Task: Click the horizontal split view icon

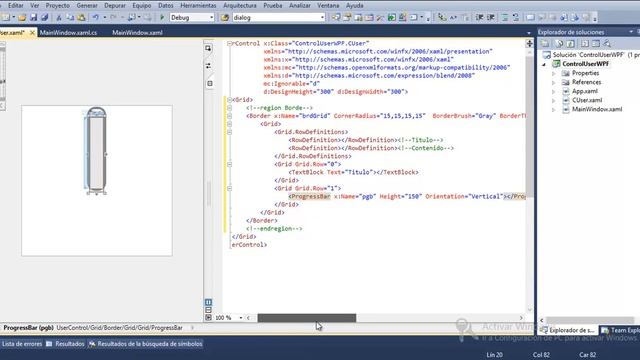Action: [208, 310]
